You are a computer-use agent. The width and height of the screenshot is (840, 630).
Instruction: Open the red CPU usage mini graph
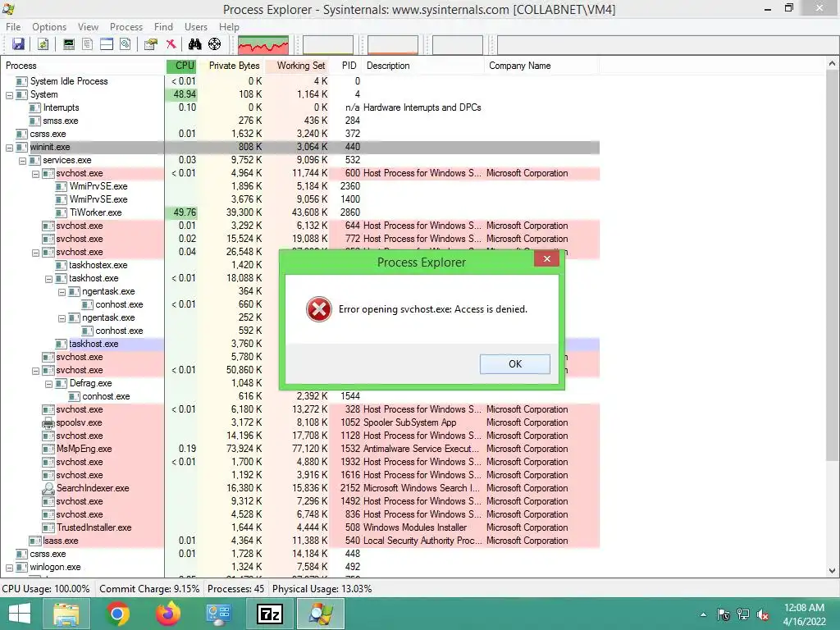(263, 45)
